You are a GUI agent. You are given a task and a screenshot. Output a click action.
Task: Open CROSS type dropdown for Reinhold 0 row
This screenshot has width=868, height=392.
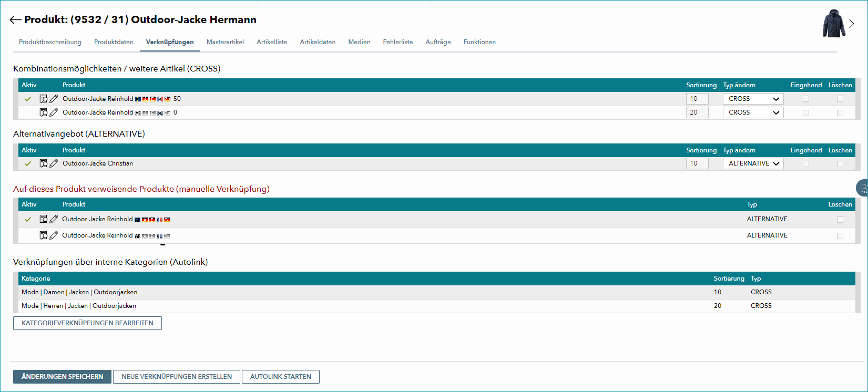tap(753, 112)
